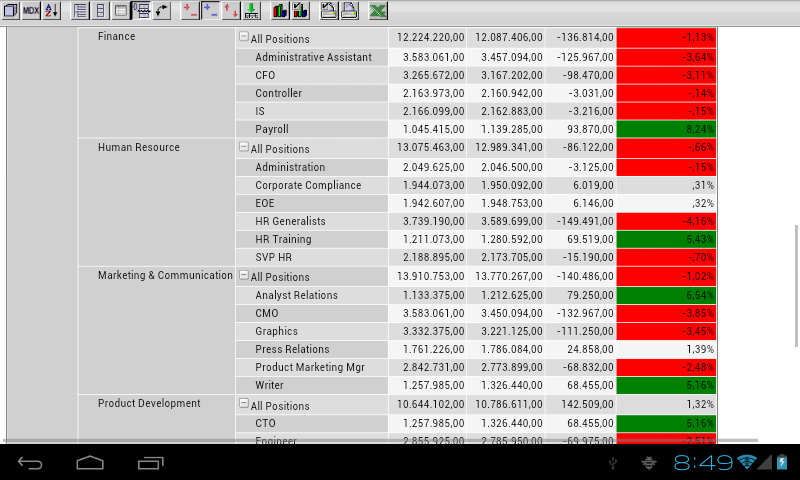Collapse Product Development All Positions
800x480 pixels.
click(244, 403)
